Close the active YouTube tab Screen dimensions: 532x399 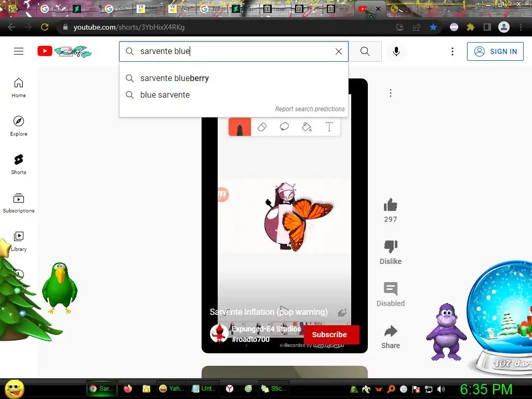(378, 9)
